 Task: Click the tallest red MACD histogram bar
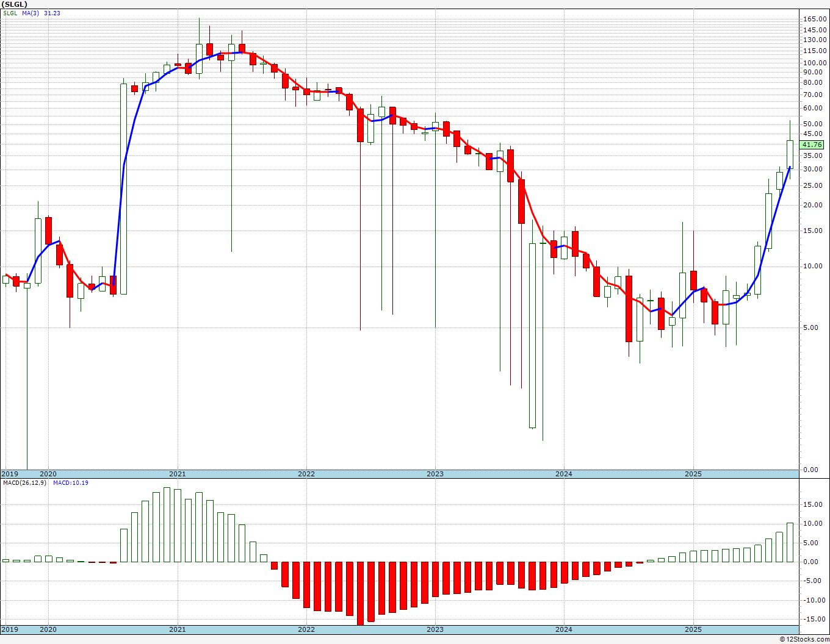click(360, 593)
